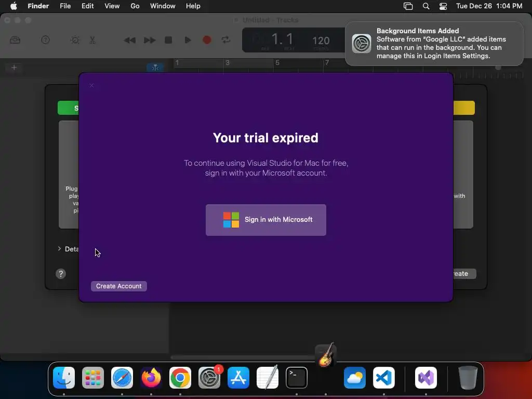The image size is (532, 399).
Task: Open Google Chrome from the Dock
Action: click(x=180, y=378)
